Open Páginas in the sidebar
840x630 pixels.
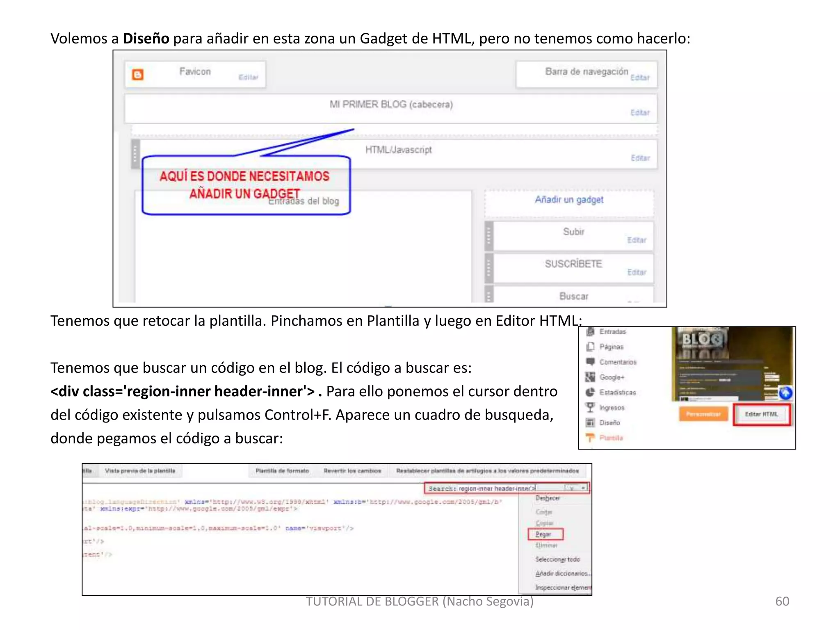611,347
